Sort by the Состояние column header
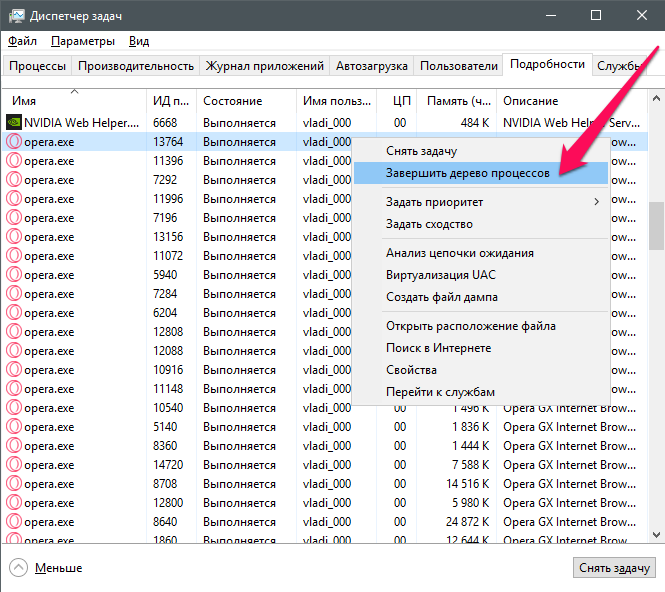665x592 pixels. (x=246, y=101)
